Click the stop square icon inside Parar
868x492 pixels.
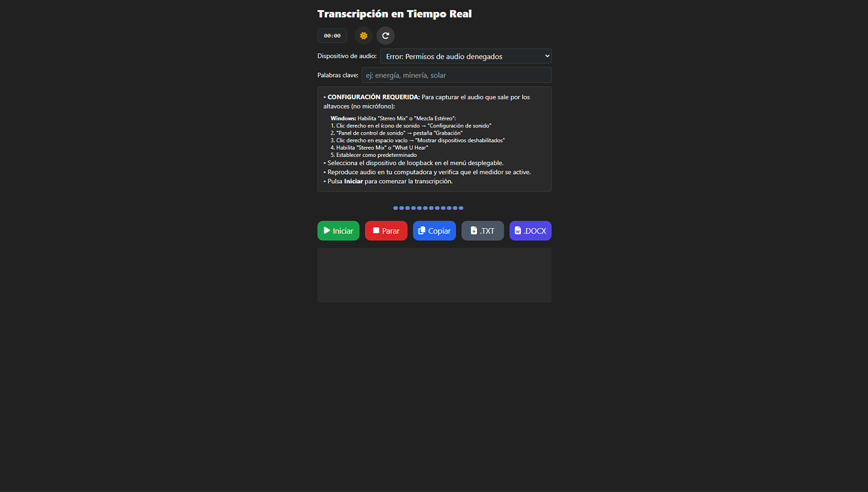[376, 231]
